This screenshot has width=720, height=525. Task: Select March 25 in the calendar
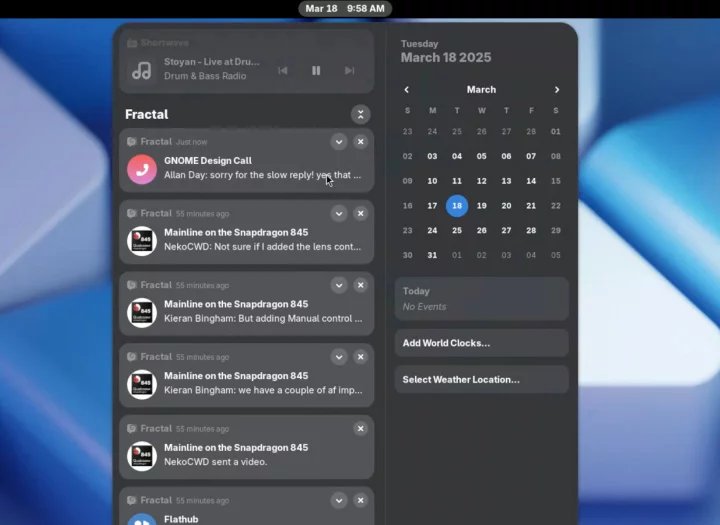pyautogui.click(x=457, y=230)
